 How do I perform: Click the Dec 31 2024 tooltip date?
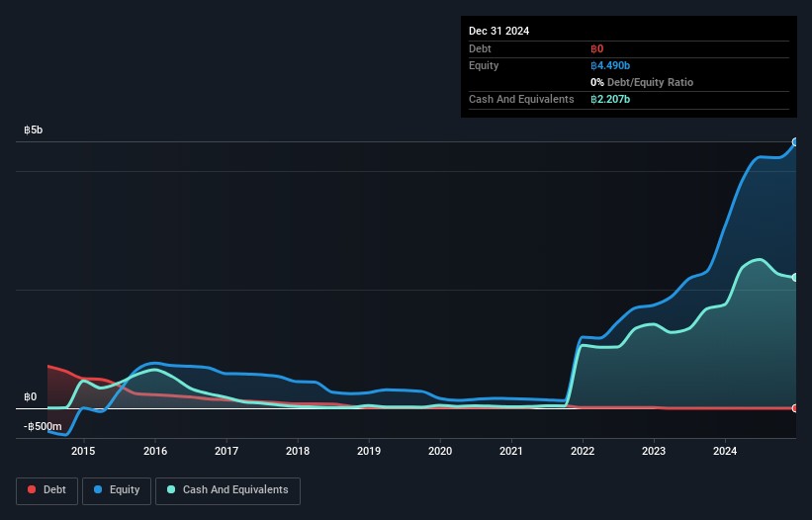point(498,31)
